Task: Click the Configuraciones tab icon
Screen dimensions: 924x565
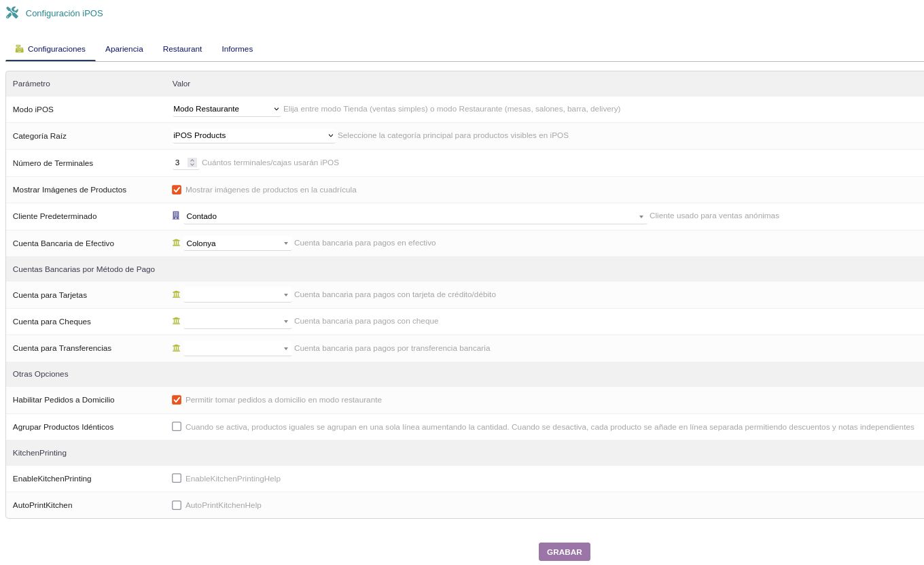Action: [20, 49]
